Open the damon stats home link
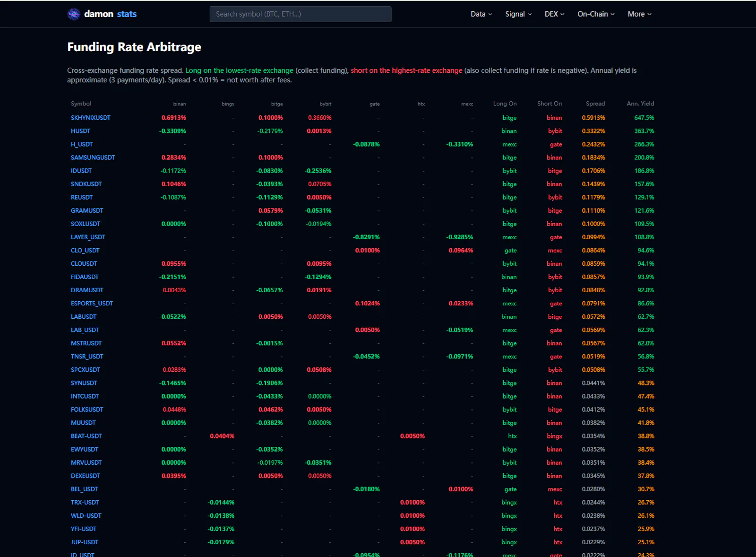This screenshot has width=756, height=557. coord(102,14)
